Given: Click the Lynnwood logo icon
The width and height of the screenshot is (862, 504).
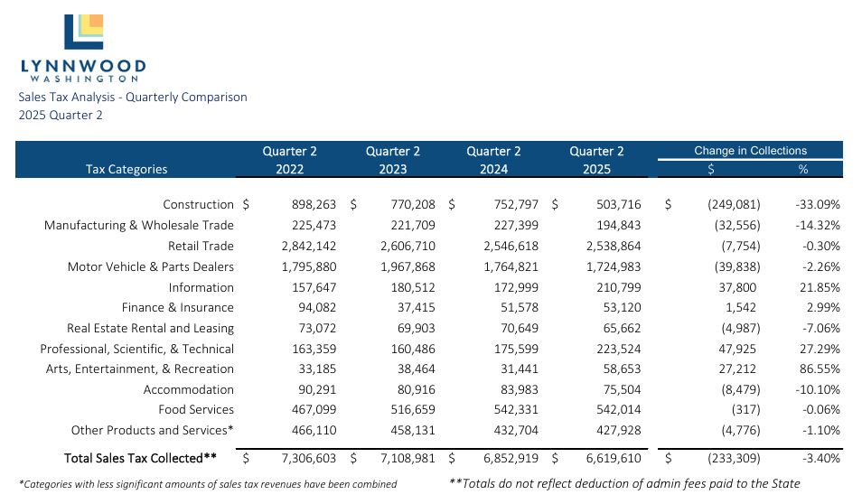Looking at the screenshot, I should tap(83, 32).
